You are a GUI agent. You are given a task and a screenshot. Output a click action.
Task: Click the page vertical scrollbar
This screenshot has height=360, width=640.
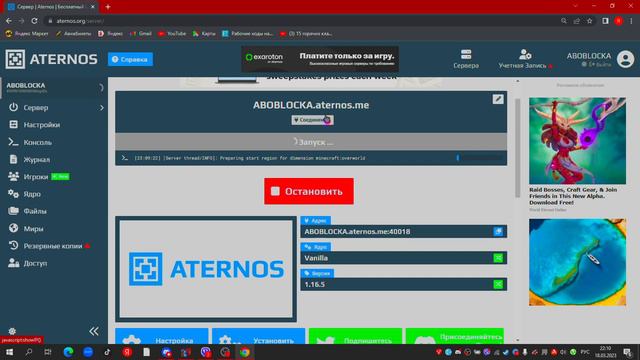(x=518, y=148)
